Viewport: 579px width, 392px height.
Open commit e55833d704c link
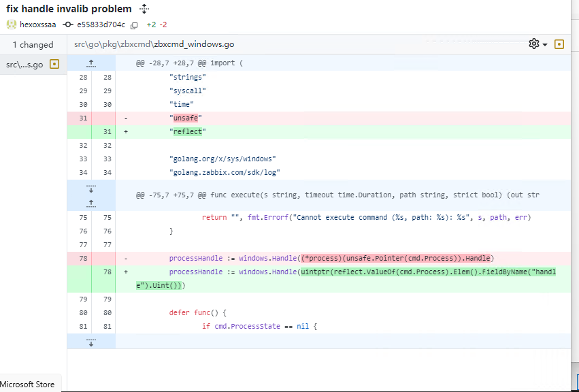(x=100, y=24)
